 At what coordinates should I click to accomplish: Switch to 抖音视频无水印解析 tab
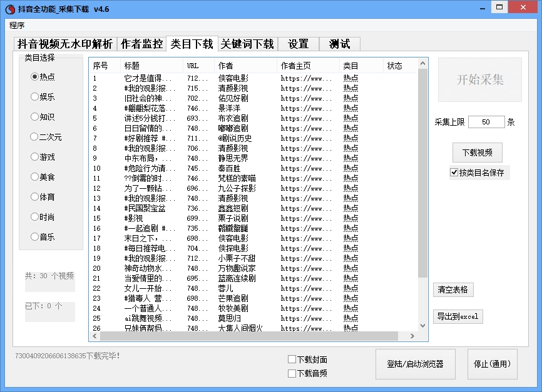pyautogui.click(x=65, y=44)
